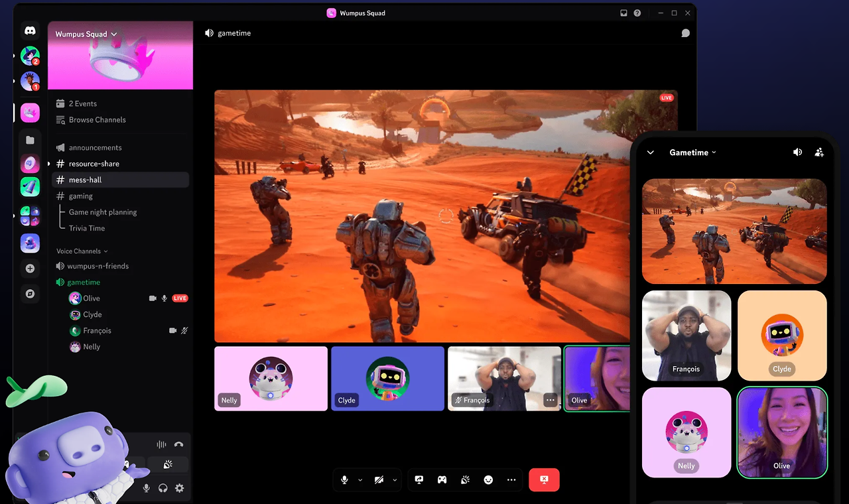
Task: Open the Trivia Time thread
Action: tap(87, 228)
